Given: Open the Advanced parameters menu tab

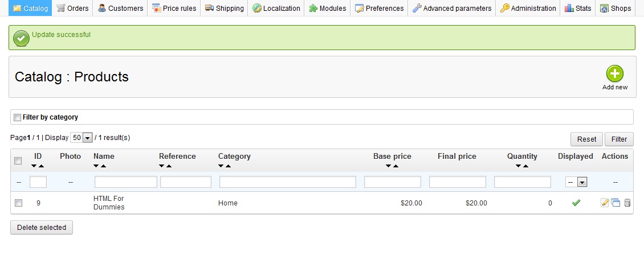Looking at the screenshot, I should point(451,9).
